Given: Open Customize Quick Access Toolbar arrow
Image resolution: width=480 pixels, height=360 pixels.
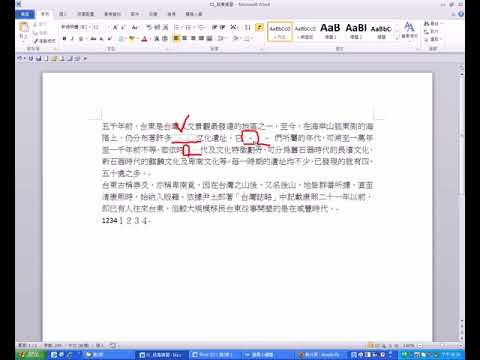Looking at the screenshot, I should (x=85, y=59).
